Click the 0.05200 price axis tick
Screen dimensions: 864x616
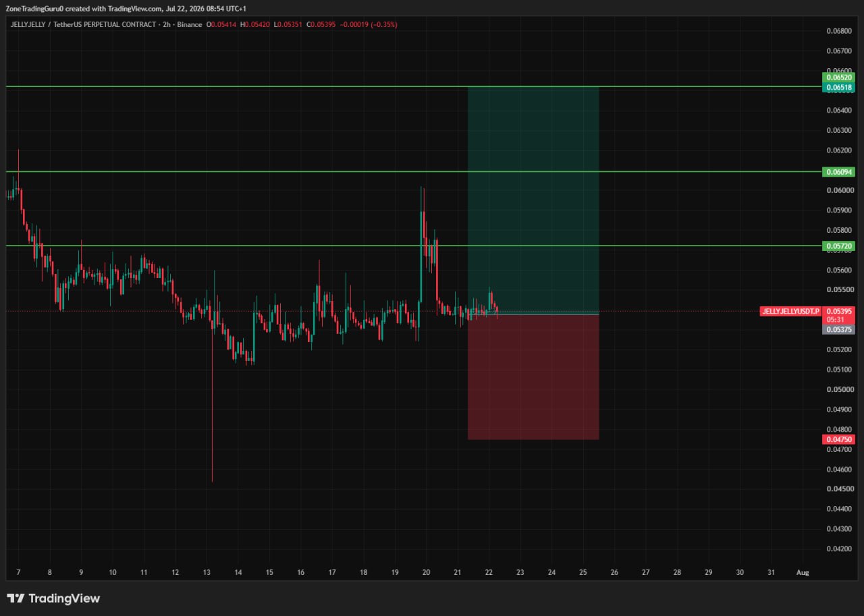[838, 349]
